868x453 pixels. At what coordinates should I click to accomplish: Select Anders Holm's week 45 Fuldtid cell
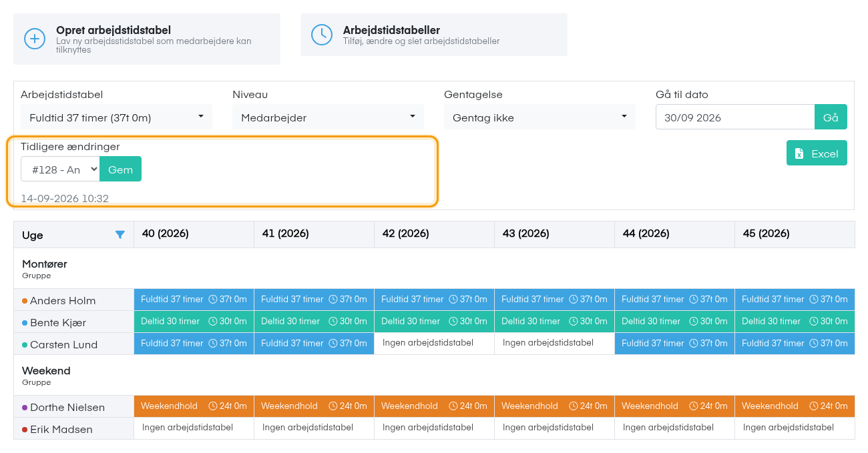[x=795, y=300]
